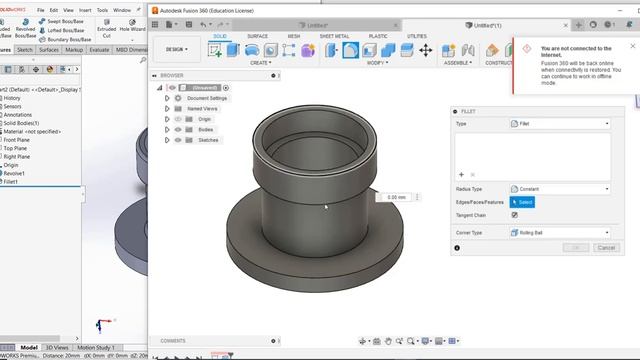Click the Create Form purple icon
Image resolution: width=640 pixels, height=360 pixels.
[308, 50]
